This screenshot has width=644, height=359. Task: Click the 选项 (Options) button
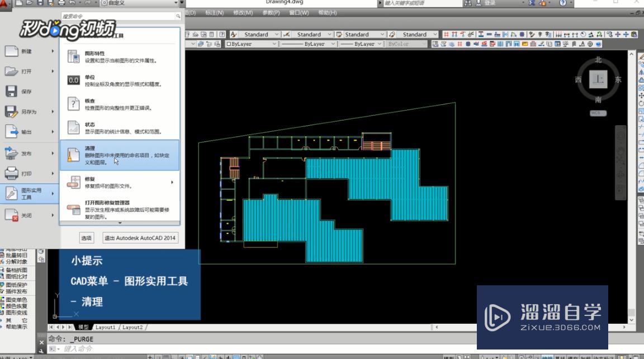86,237
